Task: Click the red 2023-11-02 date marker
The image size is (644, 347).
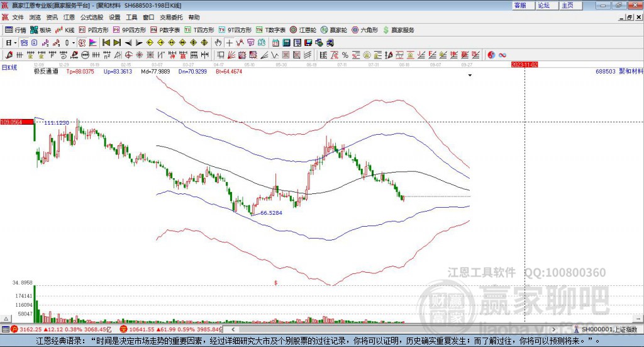Action: pos(525,64)
